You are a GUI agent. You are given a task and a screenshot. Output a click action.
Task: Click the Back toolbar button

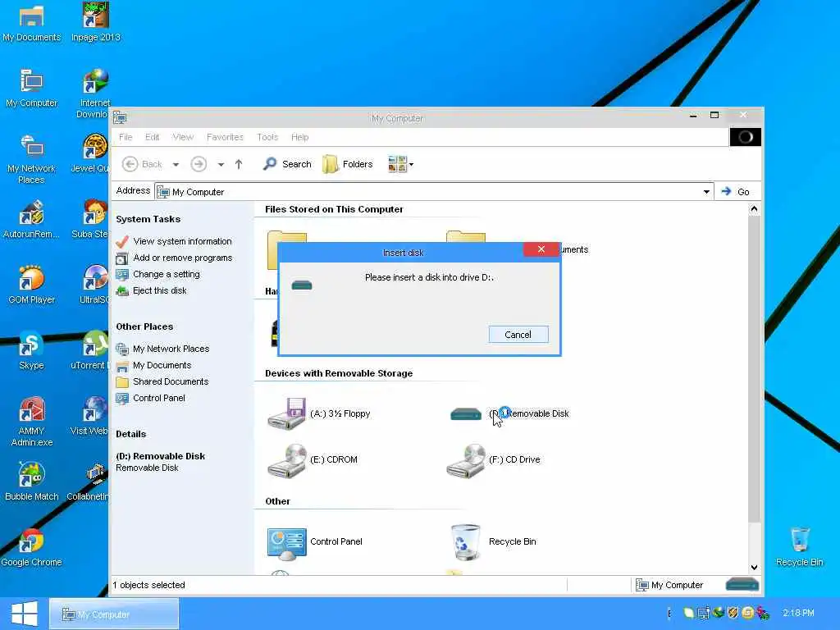tap(142, 164)
